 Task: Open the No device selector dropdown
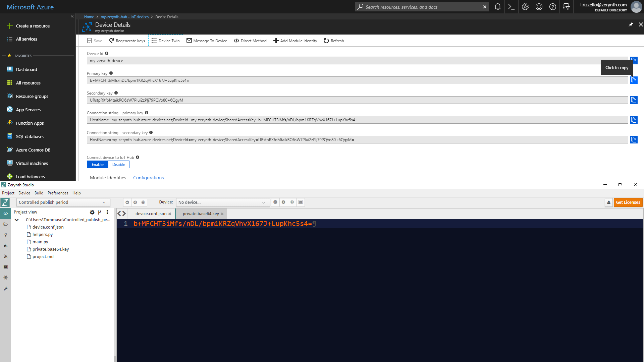click(223, 202)
